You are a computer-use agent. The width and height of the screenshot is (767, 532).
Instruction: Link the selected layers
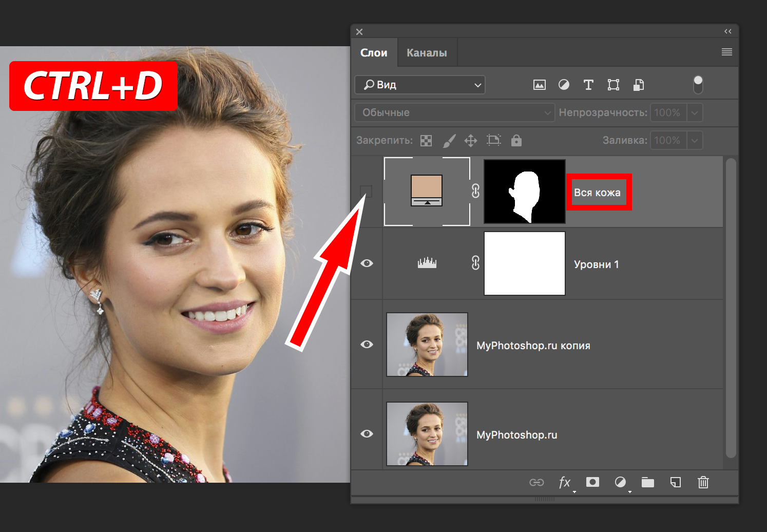[x=537, y=483]
